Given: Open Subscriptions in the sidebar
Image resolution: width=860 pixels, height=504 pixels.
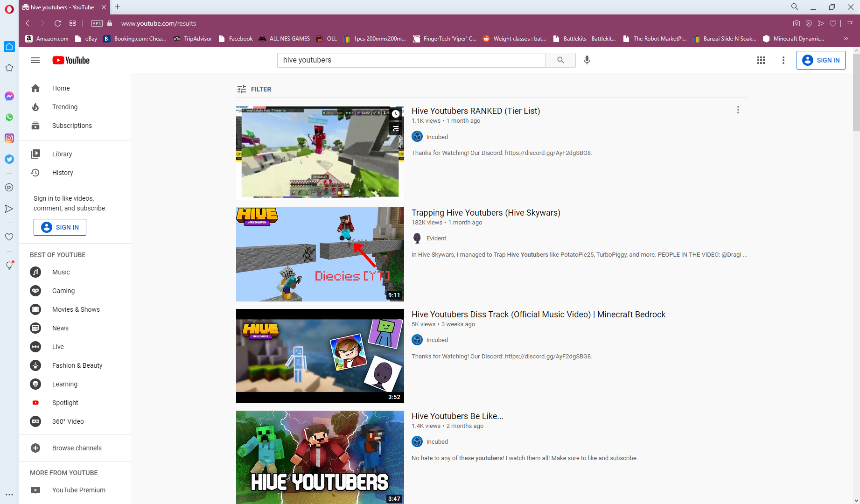Looking at the screenshot, I should pyautogui.click(x=75, y=126).
